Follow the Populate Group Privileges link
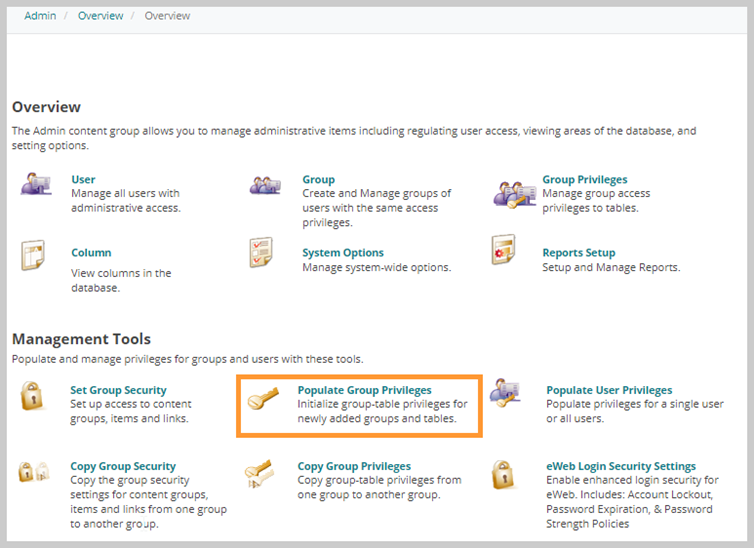This screenshot has height=548, width=754. (x=364, y=390)
